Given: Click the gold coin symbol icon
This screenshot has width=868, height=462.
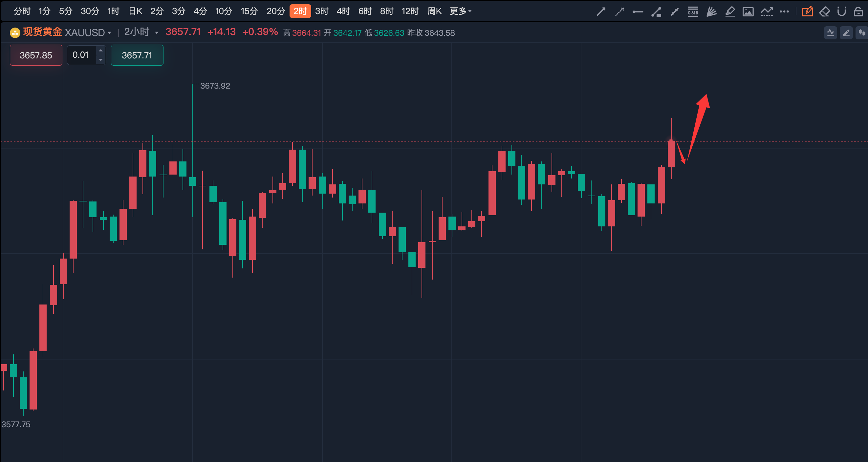Looking at the screenshot, I should point(15,33).
